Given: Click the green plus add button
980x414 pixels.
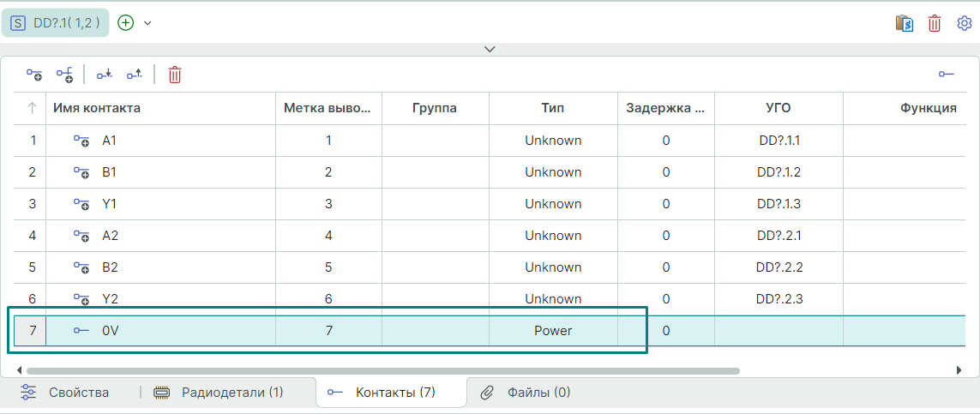Looking at the screenshot, I should (126, 23).
